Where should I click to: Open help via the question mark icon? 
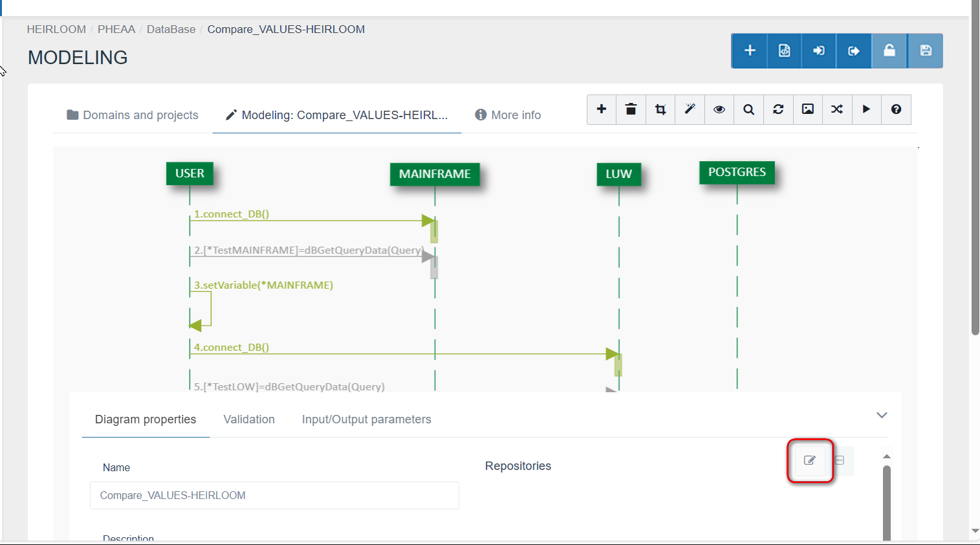click(896, 109)
